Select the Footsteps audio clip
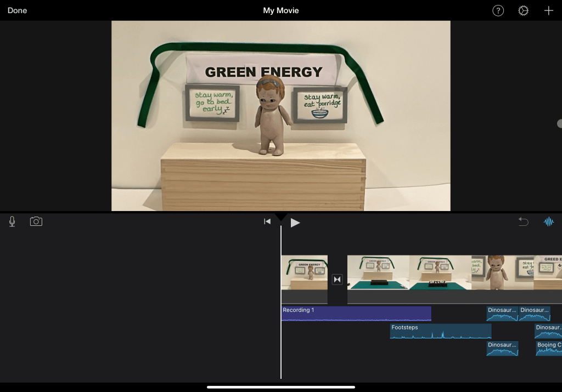Image resolution: width=562 pixels, height=392 pixels. [x=440, y=331]
